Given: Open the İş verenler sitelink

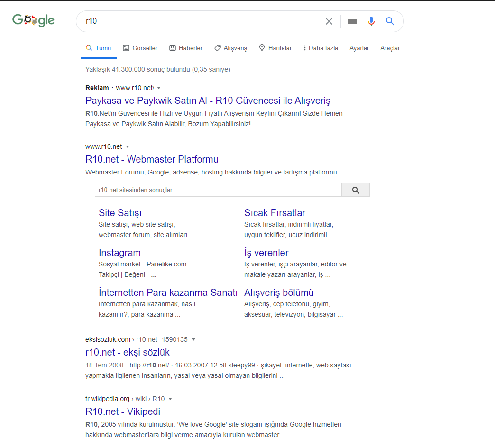Looking at the screenshot, I should [266, 253].
